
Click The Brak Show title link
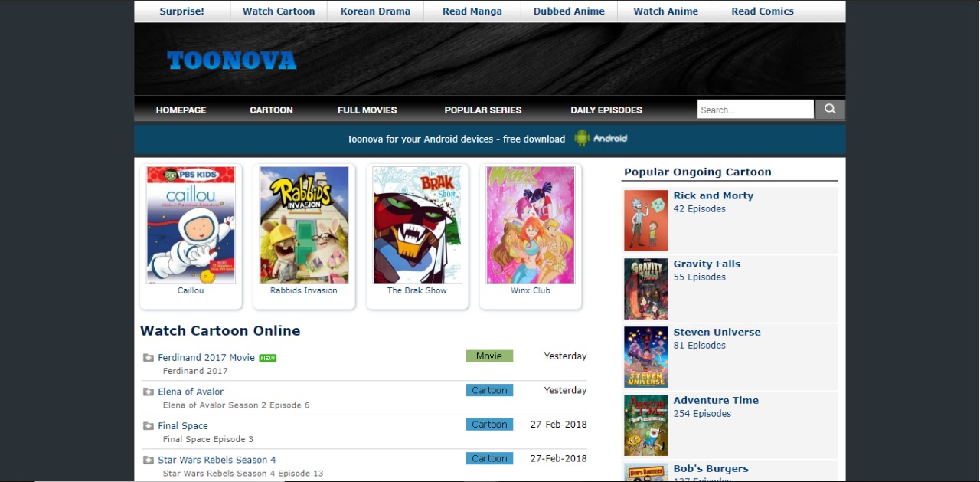417,291
